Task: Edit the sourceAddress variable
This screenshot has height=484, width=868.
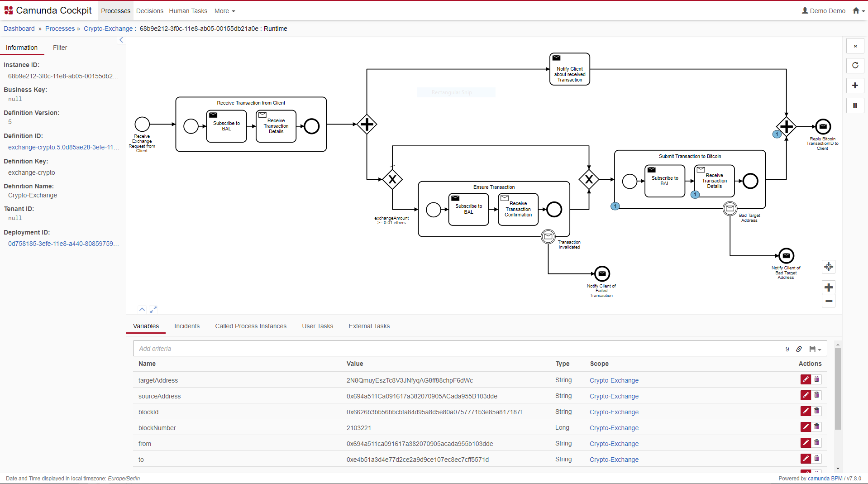Action: click(806, 395)
